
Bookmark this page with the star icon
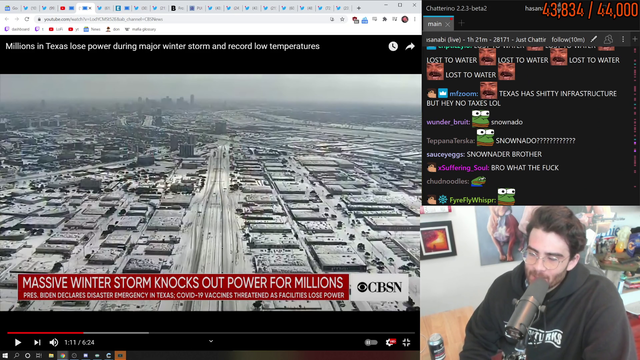click(x=342, y=19)
